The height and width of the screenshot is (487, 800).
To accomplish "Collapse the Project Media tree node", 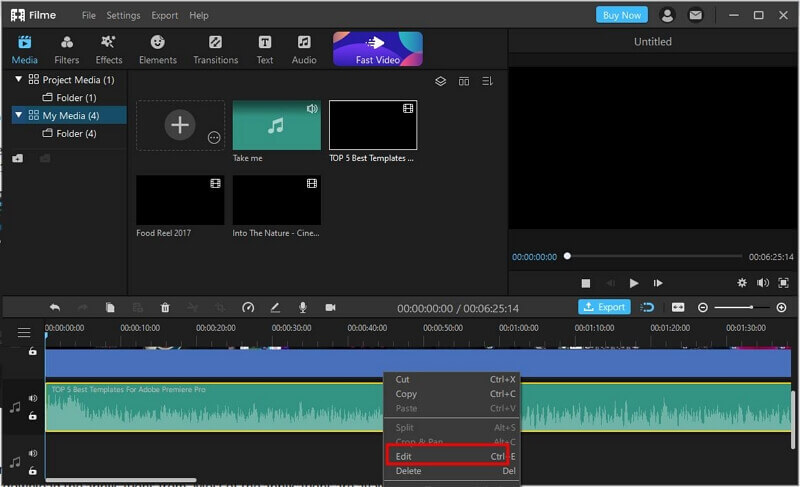I will [19, 79].
